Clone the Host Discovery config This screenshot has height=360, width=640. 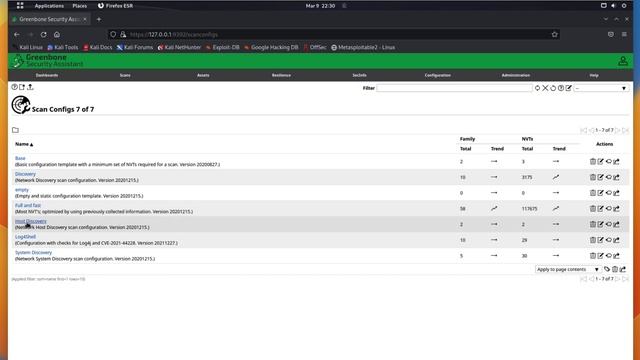point(609,224)
